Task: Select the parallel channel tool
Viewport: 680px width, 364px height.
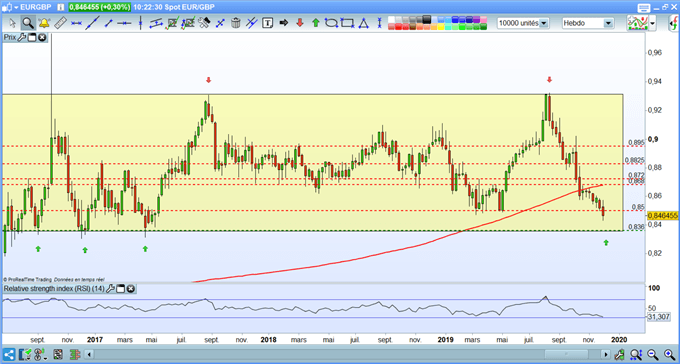Action: [156, 23]
